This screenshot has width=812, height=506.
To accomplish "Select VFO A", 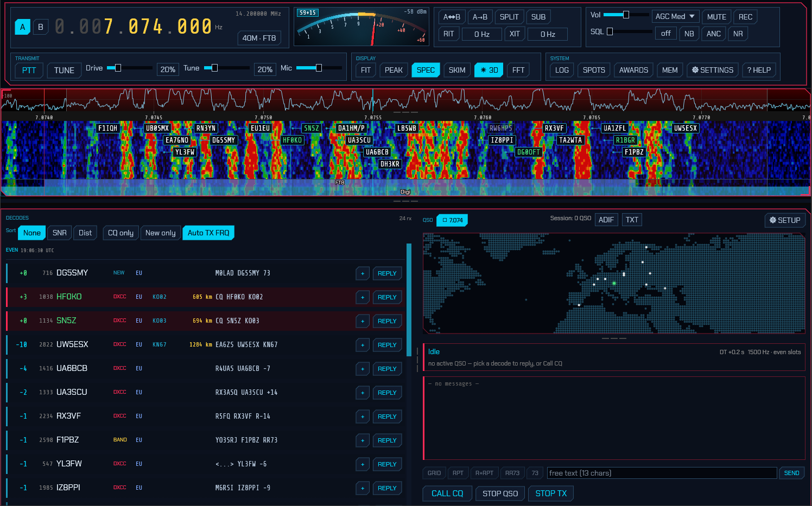I will 22,27.
